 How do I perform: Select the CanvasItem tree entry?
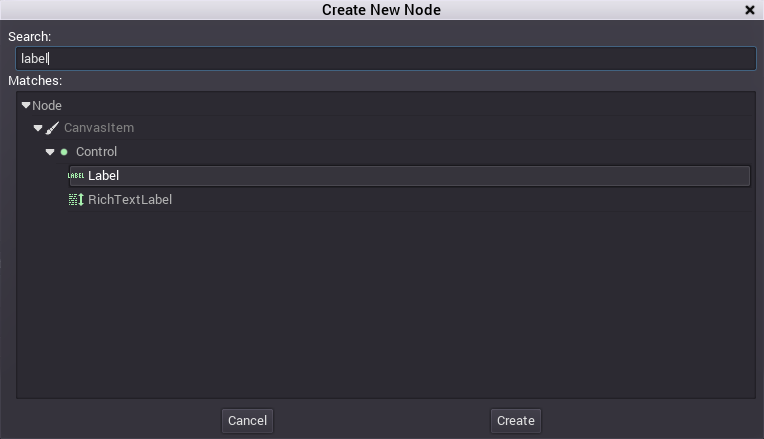(99, 128)
